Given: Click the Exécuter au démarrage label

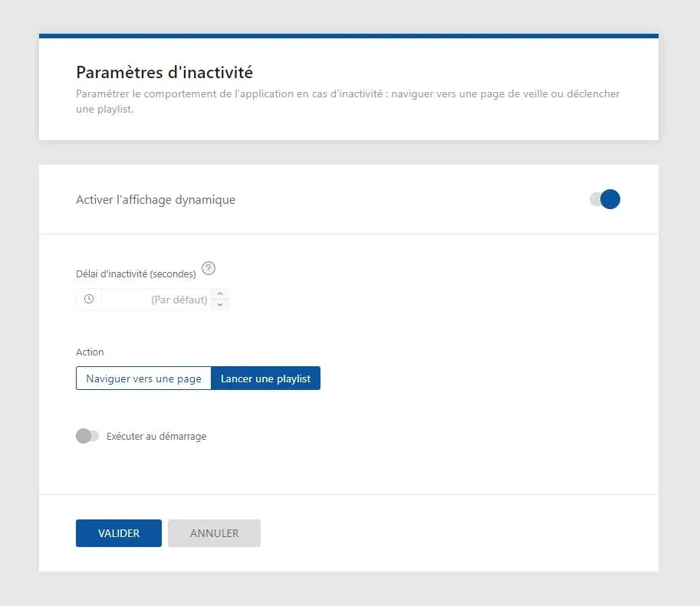Looking at the screenshot, I should click(156, 437).
